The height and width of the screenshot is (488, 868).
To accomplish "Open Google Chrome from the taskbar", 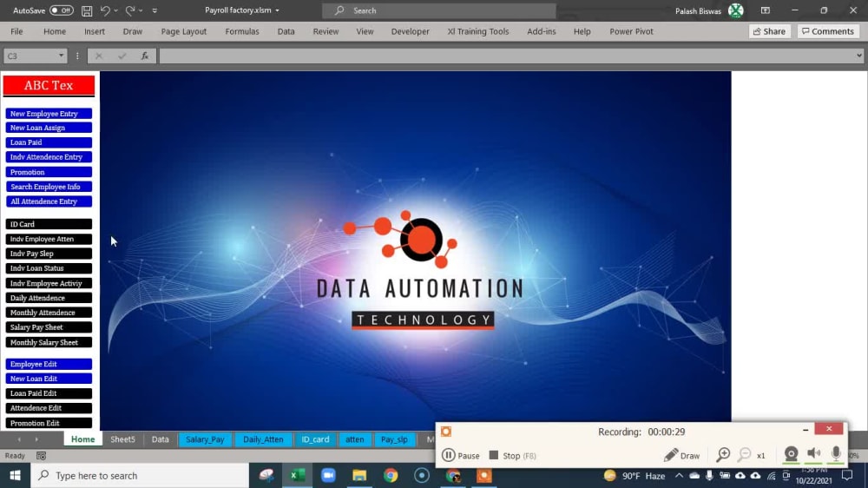I will pyautogui.click(x=391, y=475).
